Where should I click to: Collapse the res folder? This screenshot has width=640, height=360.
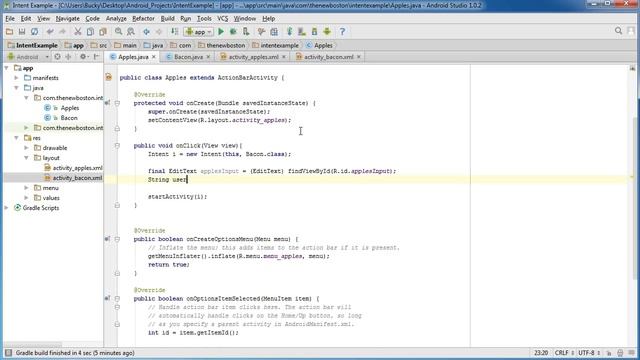[x=16, y=138]
